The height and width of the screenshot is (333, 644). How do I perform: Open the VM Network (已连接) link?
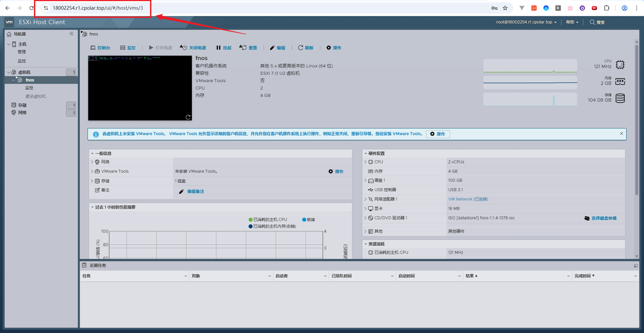[468, 199]
